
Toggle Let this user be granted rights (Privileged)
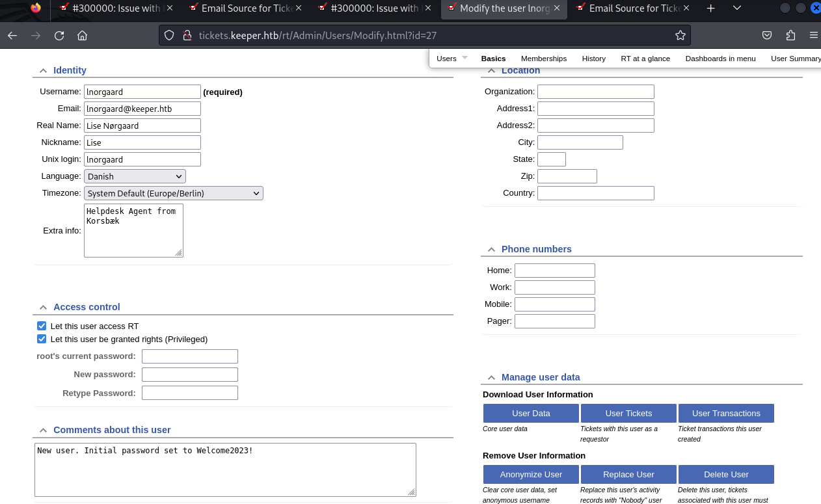[42, 339]
